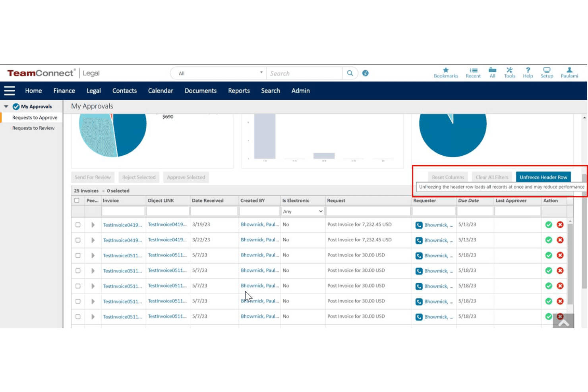Click the Send For Review button
This screenshot has width=588, height=392.
(x=93, y=177)
